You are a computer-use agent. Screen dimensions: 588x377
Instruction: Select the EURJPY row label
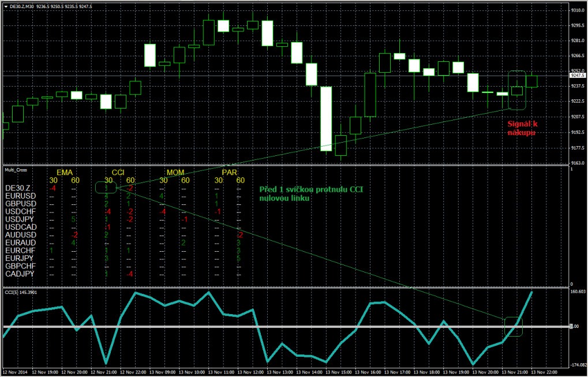click(20, 259)
